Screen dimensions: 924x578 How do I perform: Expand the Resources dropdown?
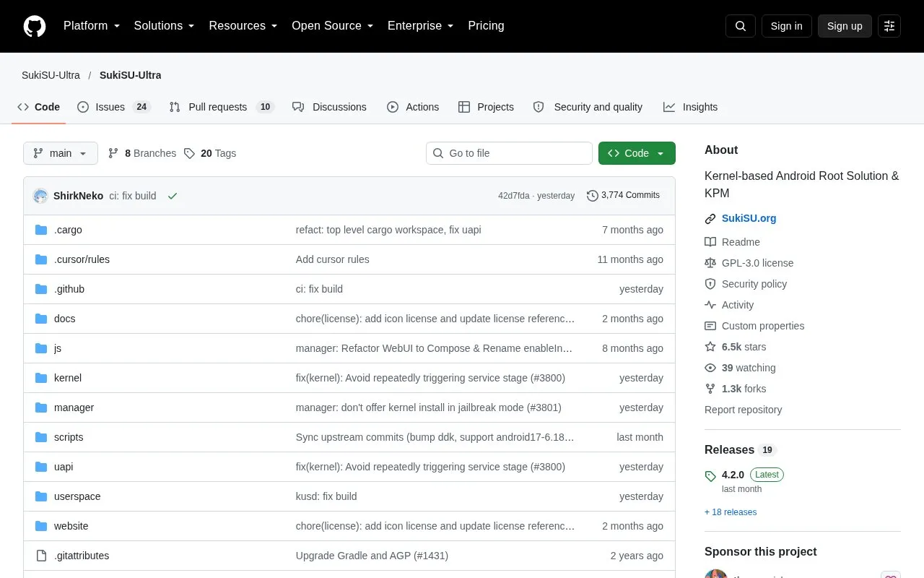click(243, 26)
